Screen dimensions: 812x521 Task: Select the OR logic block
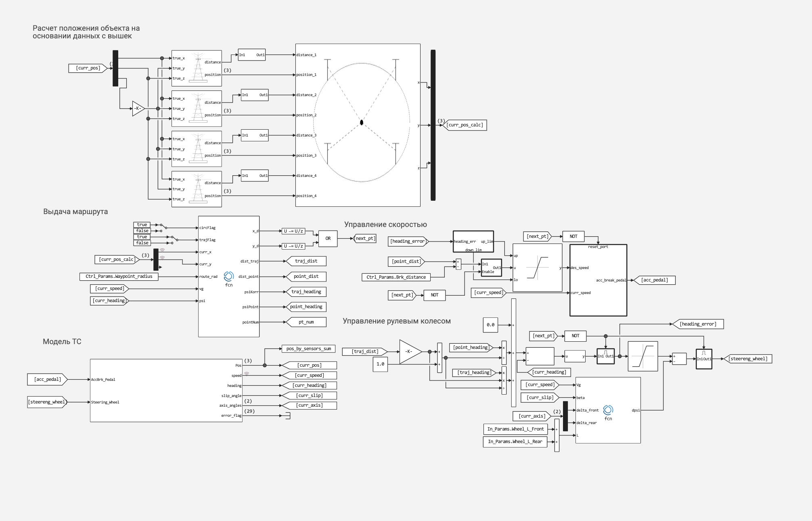coord(328,238)
